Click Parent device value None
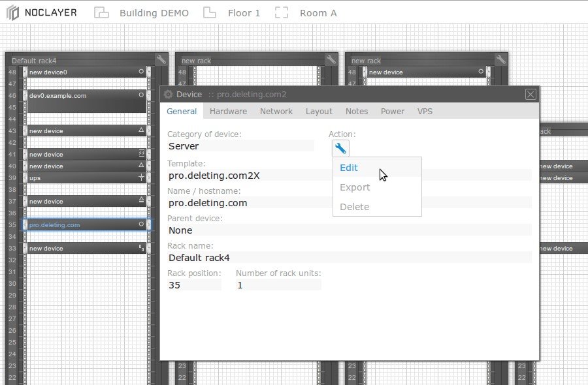The height and width of the screenshot is (385, 588). pos(350,230)
